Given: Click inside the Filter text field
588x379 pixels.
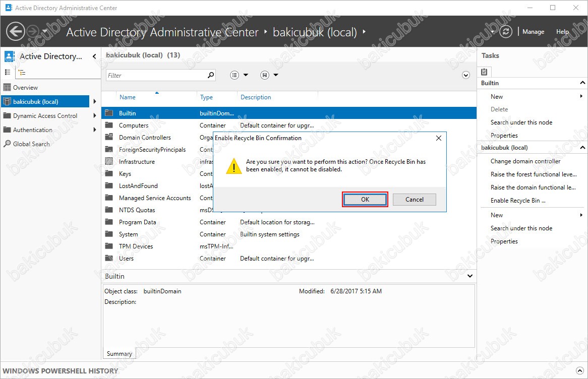Looking at the screenshot, I should [156, 75].
